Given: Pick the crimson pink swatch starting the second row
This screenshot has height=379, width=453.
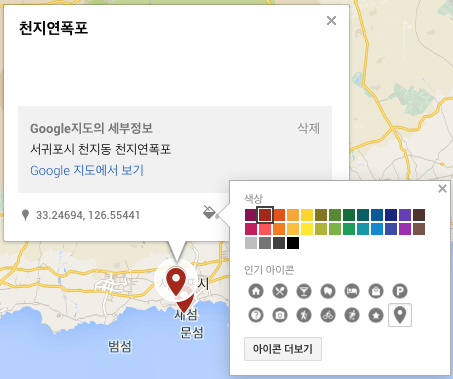Looking at the screenshot, I should click(251, 229).
